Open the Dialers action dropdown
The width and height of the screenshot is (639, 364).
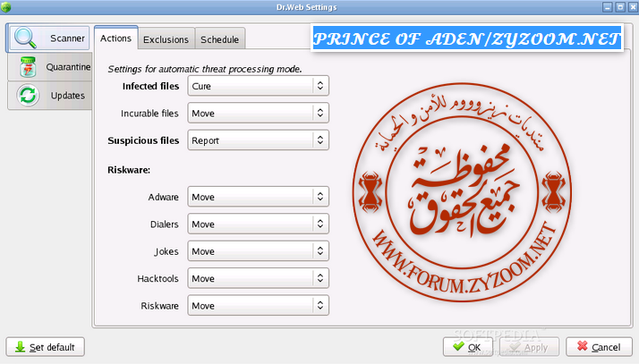258,224
